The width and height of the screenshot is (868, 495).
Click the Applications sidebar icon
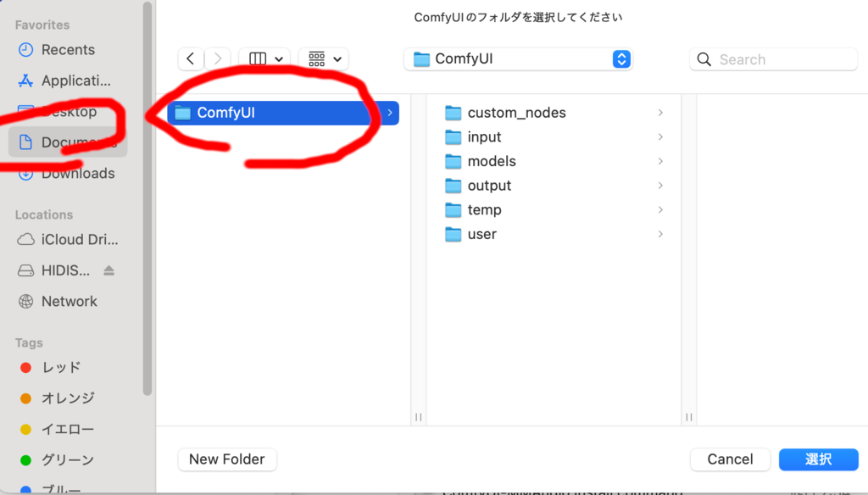25,81
